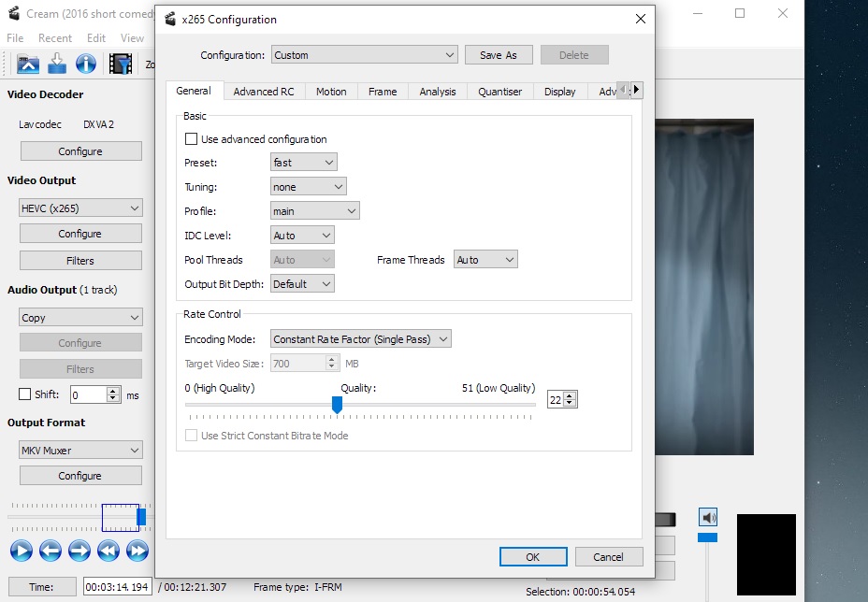
Task: Expand the Configuration Custom dropdown
Action: pyautogui.click(x=364, y=55)
